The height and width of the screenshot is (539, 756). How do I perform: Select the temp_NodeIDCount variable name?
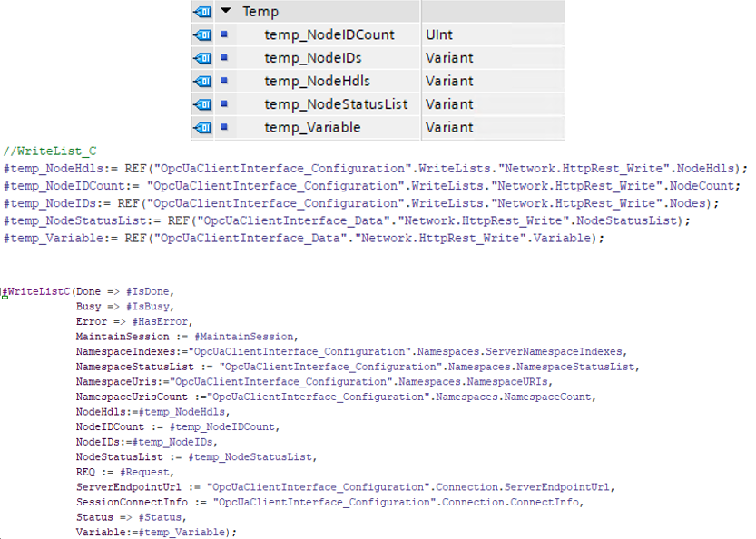[x=329, y=34]
